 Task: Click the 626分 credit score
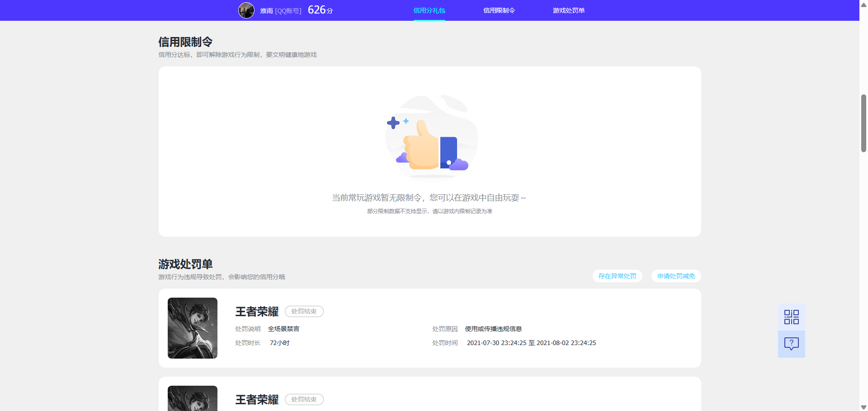[x=320, y=10]
